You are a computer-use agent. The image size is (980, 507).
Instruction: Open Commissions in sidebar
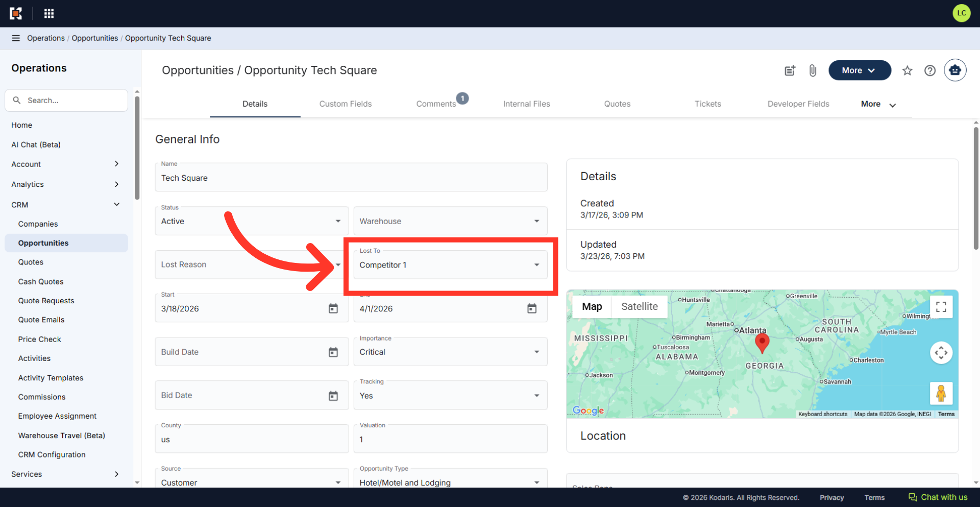coord(66,397)
